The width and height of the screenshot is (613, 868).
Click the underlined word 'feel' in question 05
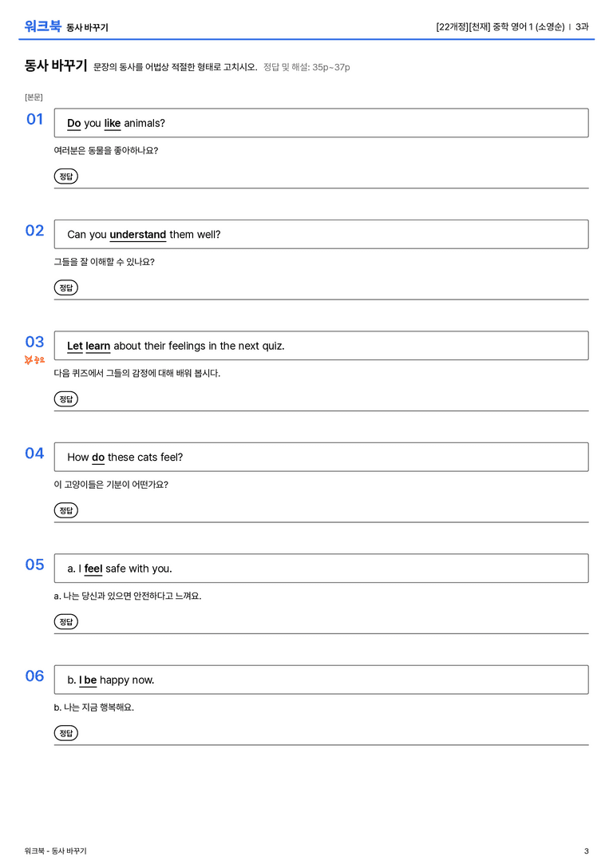click(x=93, y=569)
